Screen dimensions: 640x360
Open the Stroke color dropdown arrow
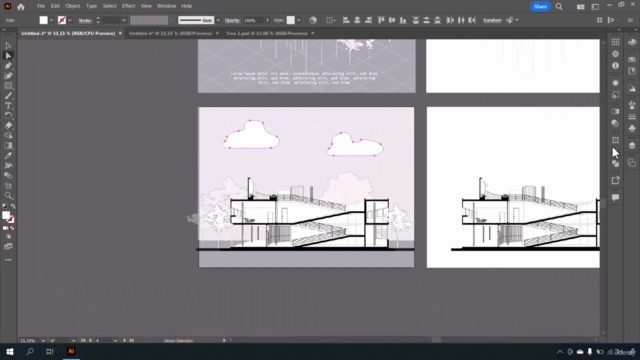(x=70, y=20)
